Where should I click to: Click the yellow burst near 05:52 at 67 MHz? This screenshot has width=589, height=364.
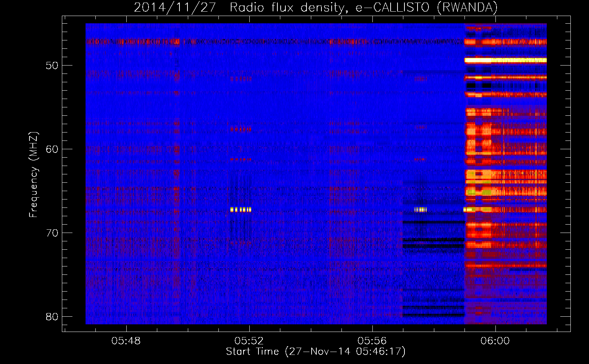(241, 209)
